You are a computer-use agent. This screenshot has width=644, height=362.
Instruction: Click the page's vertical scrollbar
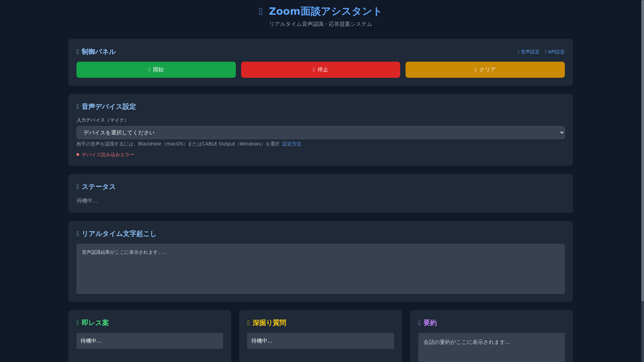click(x=642, y=151)
